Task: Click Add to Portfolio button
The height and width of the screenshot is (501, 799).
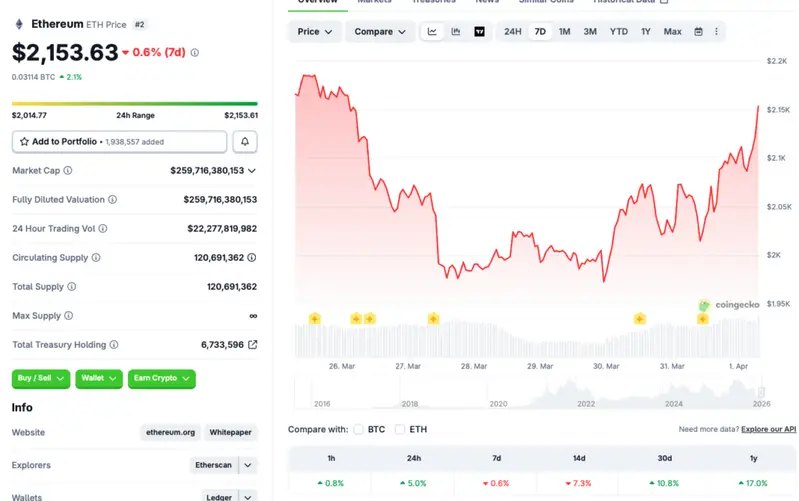Action: coord(119,142)
